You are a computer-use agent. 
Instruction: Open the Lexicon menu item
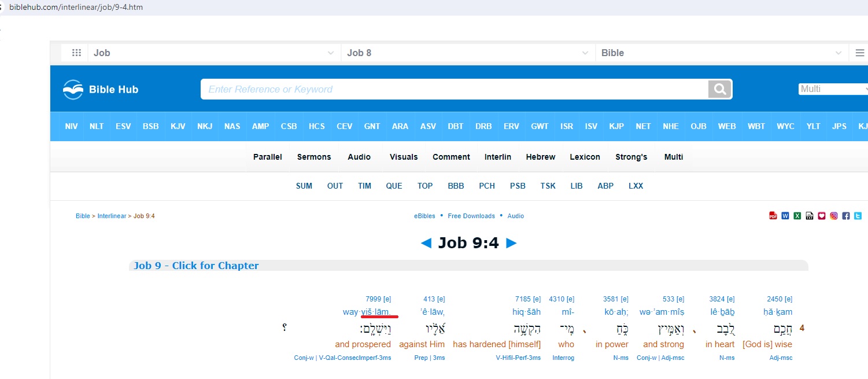click(x=585, y=157)
